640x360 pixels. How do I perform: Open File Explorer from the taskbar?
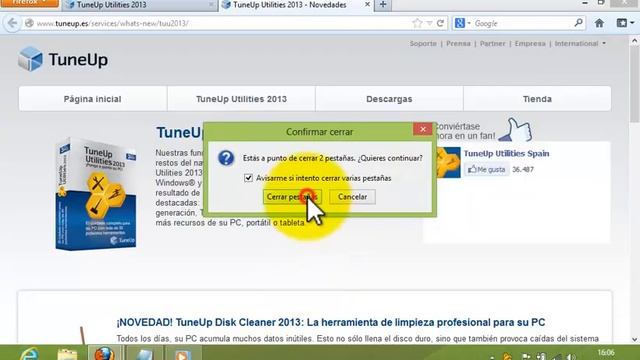(67, 354)
